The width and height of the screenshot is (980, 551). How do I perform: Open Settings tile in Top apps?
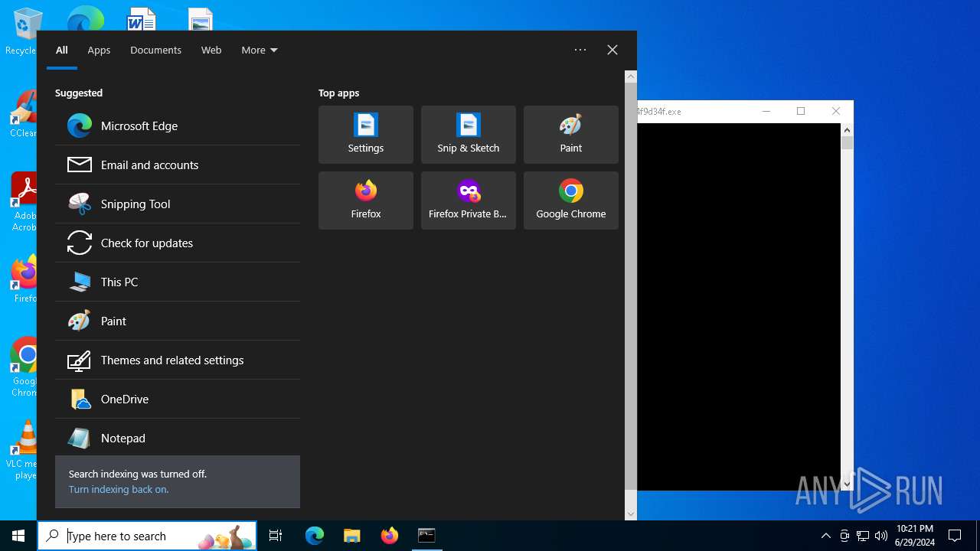(366, 135)
